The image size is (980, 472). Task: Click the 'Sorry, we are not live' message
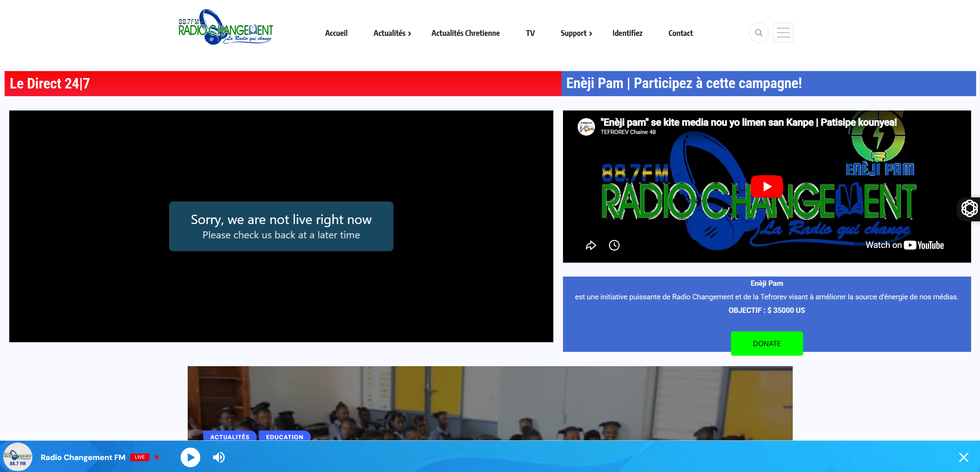(x=281, y=219)
